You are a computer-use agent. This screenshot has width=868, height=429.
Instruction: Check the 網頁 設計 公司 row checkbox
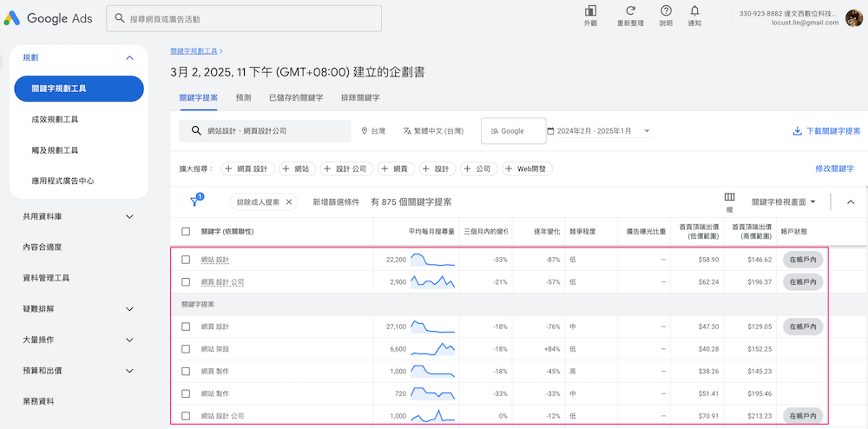186,282
